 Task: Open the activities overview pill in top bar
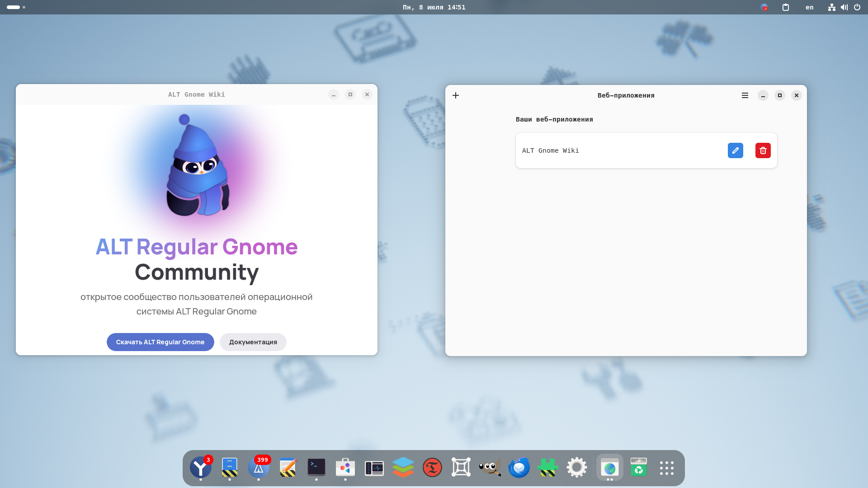16,7
